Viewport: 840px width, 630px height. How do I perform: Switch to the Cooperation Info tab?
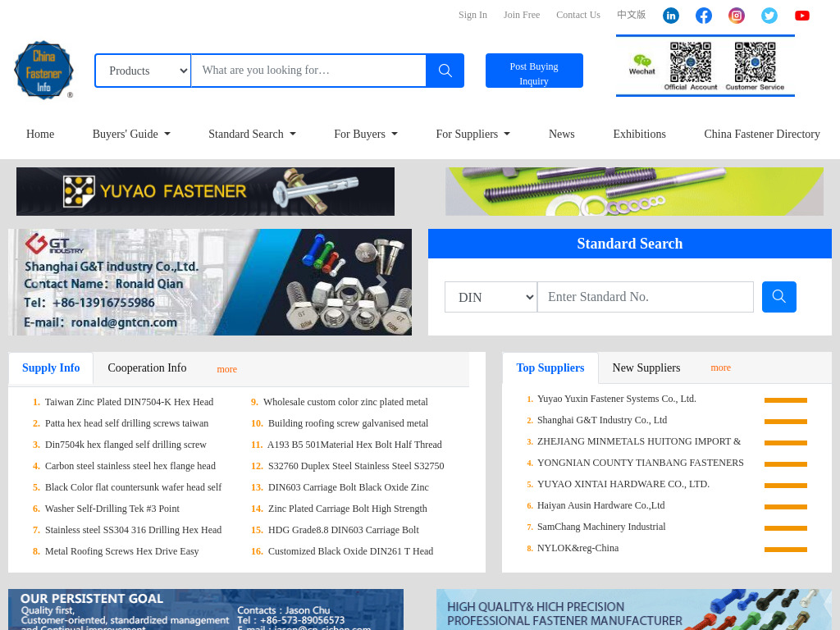147,368
